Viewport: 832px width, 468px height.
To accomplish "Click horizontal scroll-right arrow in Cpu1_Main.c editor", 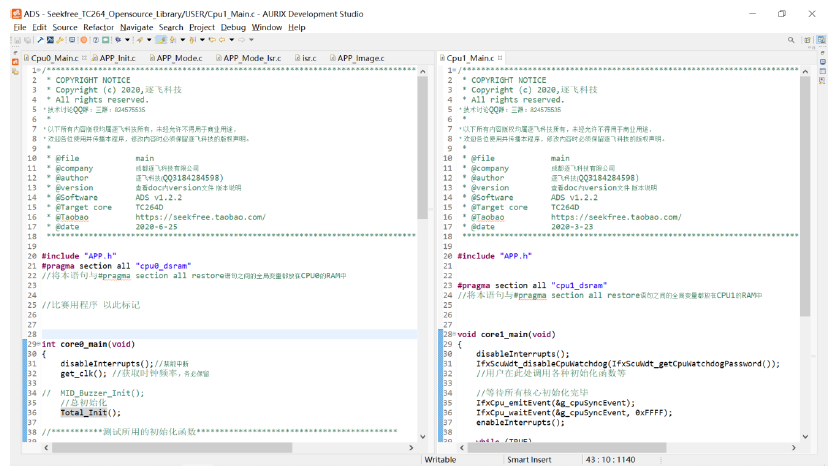I will 794,448.
